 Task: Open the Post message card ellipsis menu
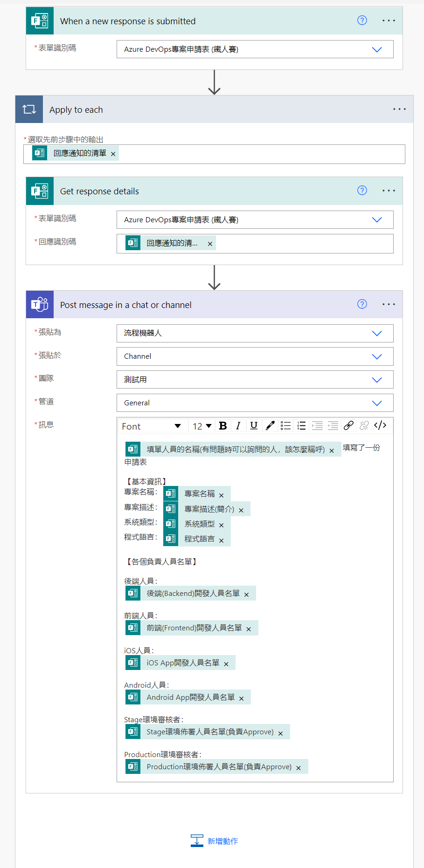[x=389, y=304]
